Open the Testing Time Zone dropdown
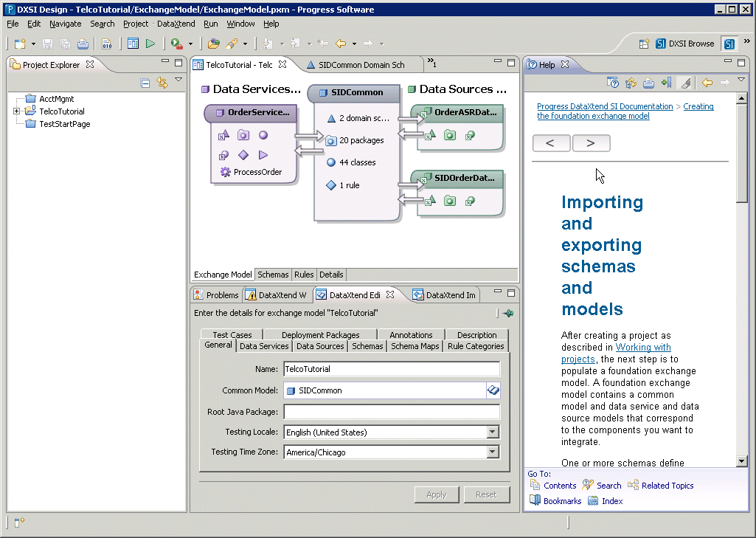 (x=492, y=452)
